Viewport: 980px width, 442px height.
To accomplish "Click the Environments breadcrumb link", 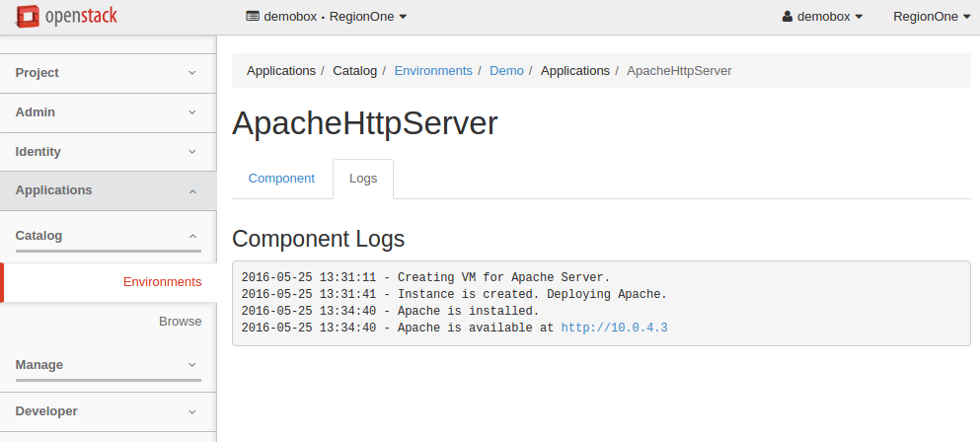I will 433,71.
